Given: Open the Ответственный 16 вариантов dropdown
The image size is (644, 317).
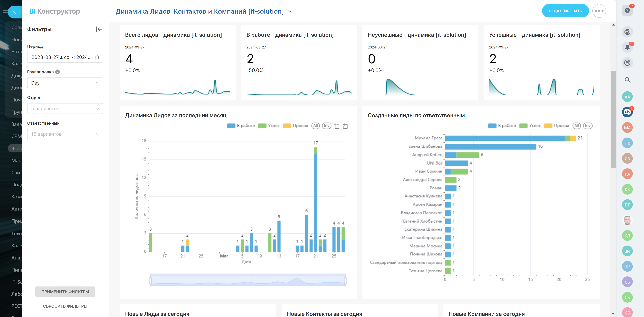Looking at the screenshot, I should coord(65,134).
